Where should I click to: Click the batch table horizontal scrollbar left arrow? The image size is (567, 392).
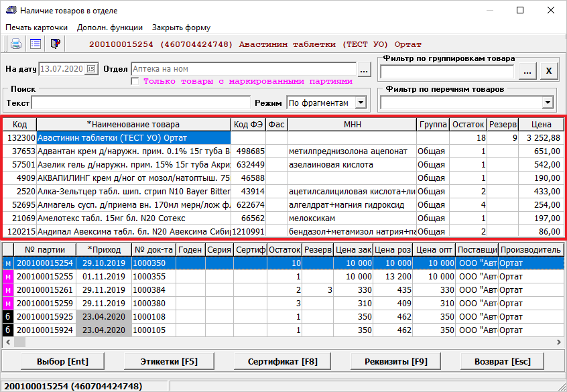click(8, 342)
